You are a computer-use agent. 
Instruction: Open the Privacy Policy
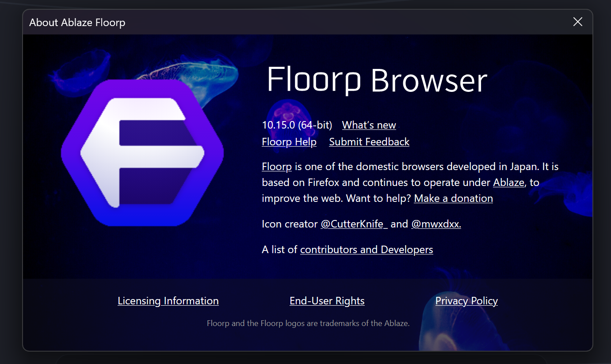(466, 301)
